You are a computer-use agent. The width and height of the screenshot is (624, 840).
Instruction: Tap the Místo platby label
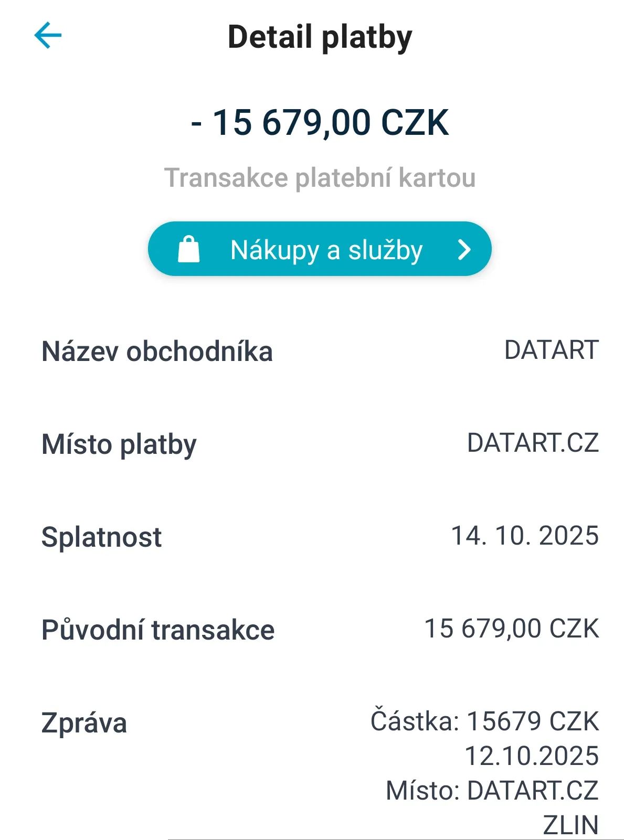tap(119, 444)
